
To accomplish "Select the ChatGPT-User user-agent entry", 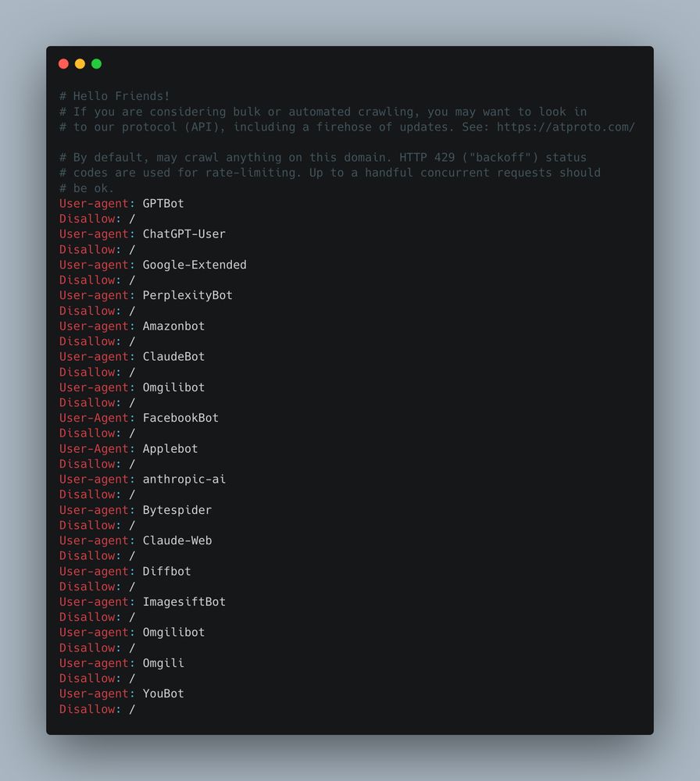I will (141, 234).
